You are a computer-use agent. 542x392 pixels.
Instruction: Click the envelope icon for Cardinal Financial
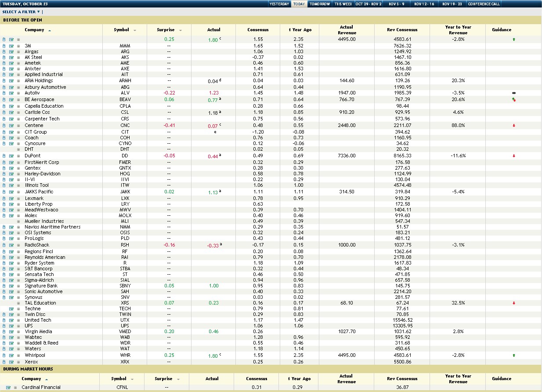pos(8,388)
